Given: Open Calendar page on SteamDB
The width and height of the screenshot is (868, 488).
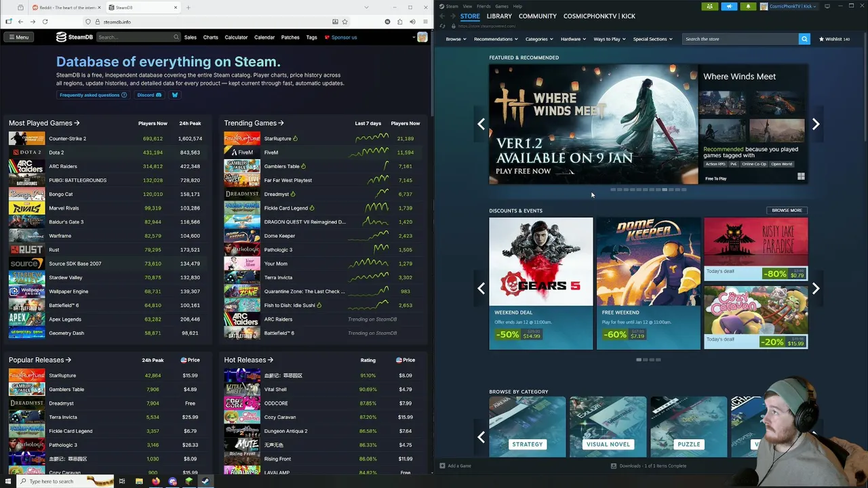Looking at the screenshot, I should (264, 37).
